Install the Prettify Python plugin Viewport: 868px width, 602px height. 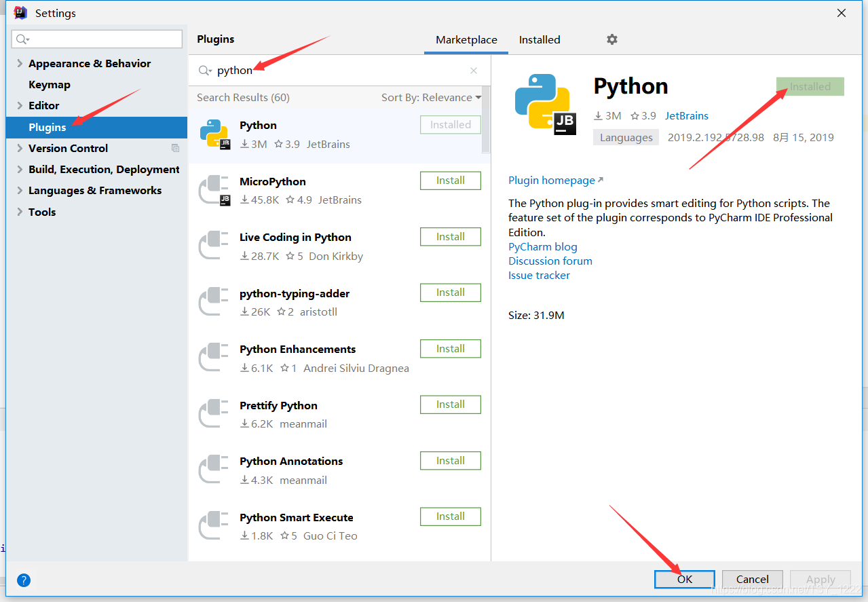coord(451,405)
